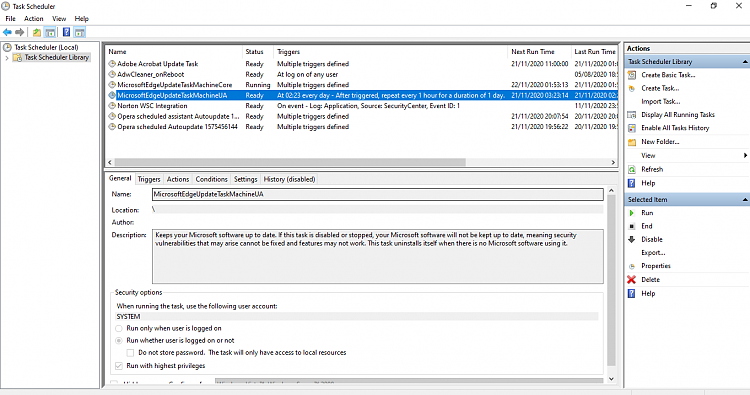This screenshot has width=750, height=395.
Task: Switch to the Triggers tab
Action: pos(149,179)
